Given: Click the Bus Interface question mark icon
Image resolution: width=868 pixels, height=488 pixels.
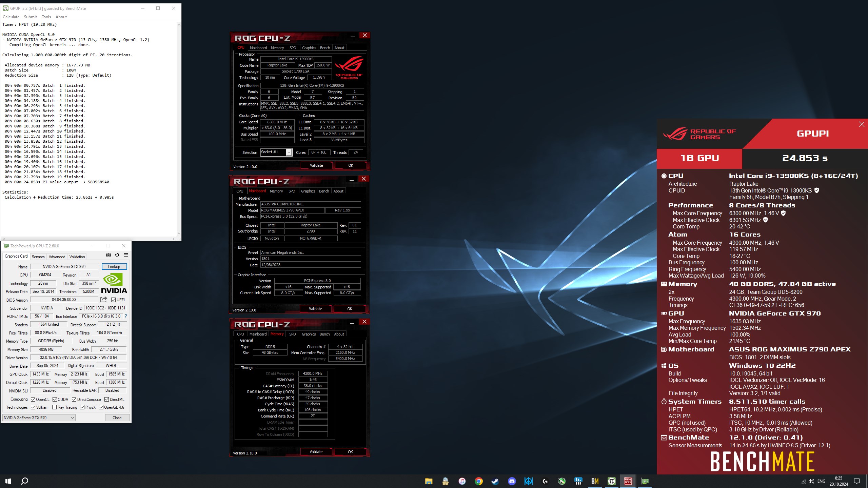Looking at the screenshot, I should [126, 316].
